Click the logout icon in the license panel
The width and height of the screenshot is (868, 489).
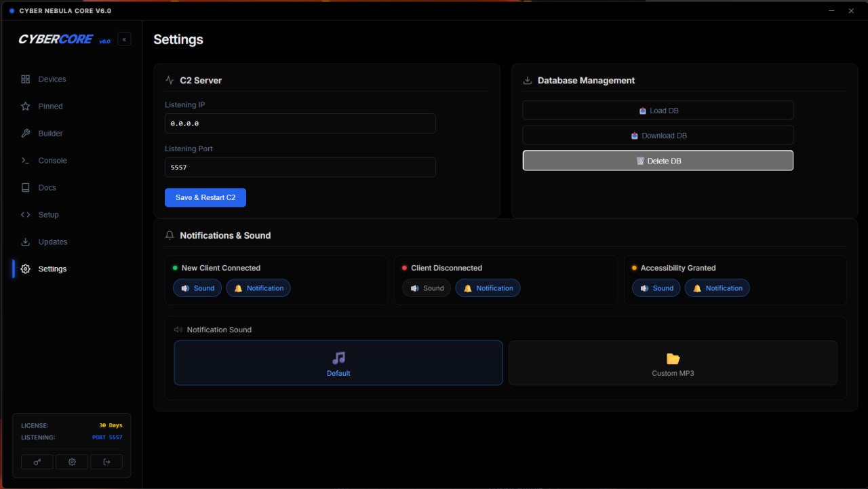(106, 462)
